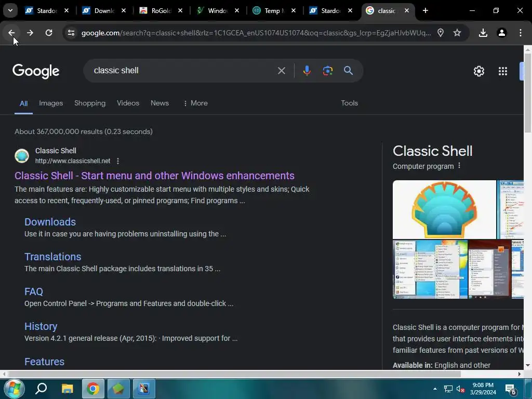Open site information icon in address bar
Image resolution: width=532 pixels, height=399 pixels.
pyautogui.click(x=71, y=33)
